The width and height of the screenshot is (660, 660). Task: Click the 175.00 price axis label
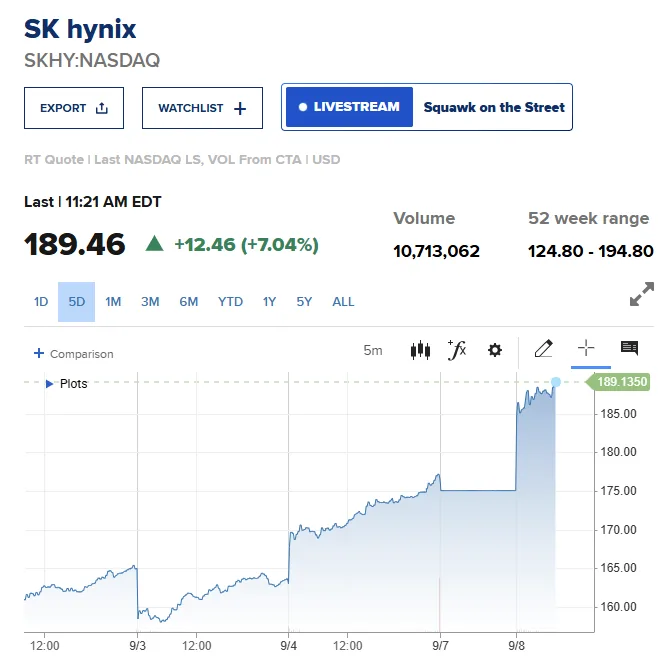pos(618,491)
